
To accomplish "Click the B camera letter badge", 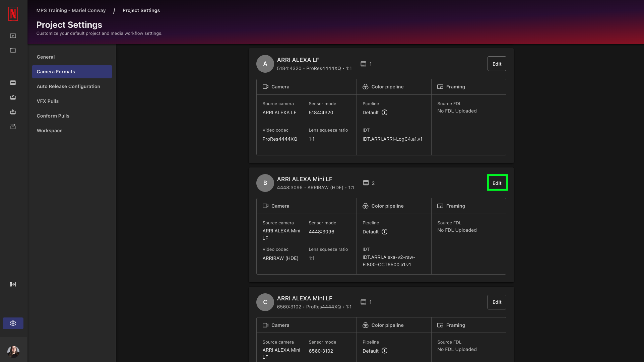I will tap(265, 183).
